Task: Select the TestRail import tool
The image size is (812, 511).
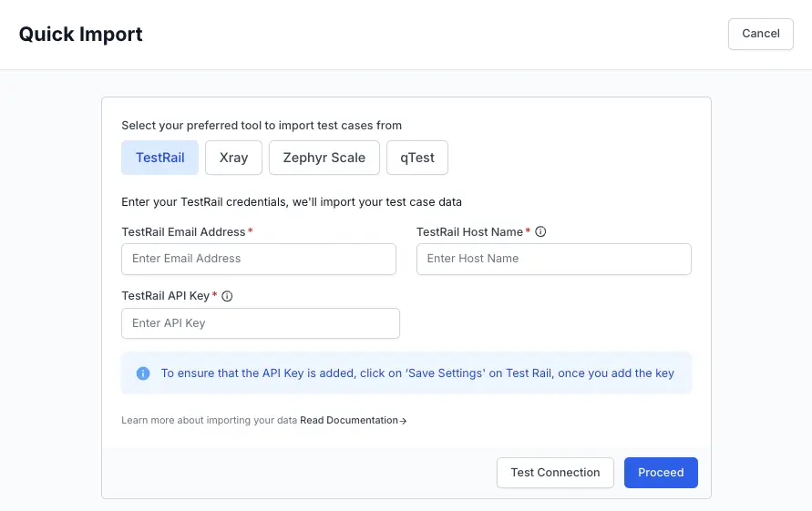Action: pyautogui.click(x=160, y=158)
